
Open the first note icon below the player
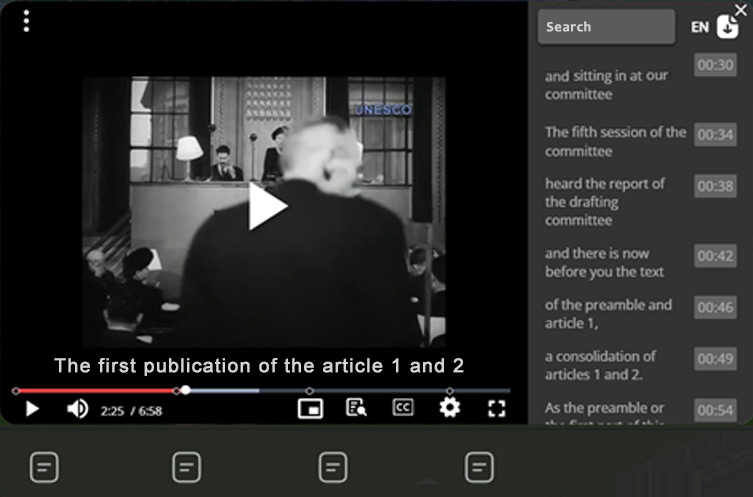44,467
